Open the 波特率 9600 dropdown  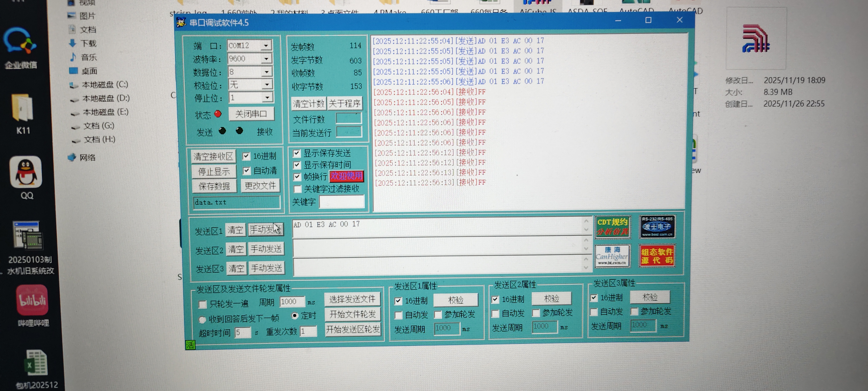pos(266,59)
